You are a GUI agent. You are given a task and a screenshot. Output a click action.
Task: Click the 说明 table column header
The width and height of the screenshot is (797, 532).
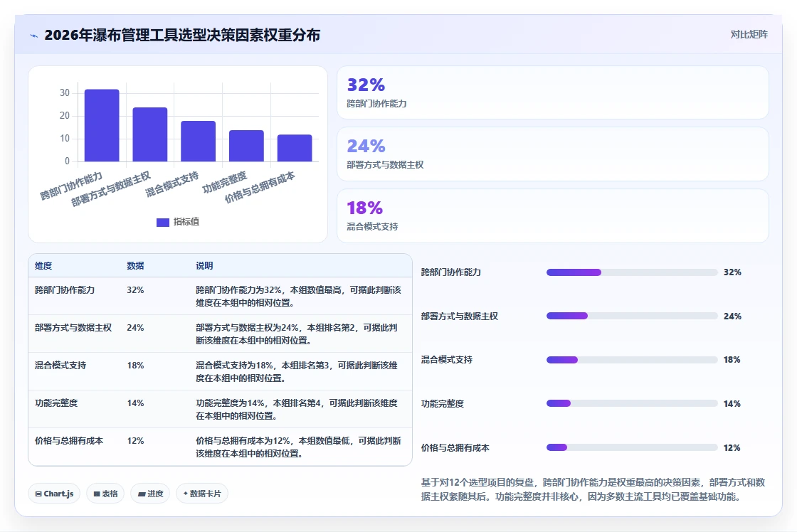204,266
